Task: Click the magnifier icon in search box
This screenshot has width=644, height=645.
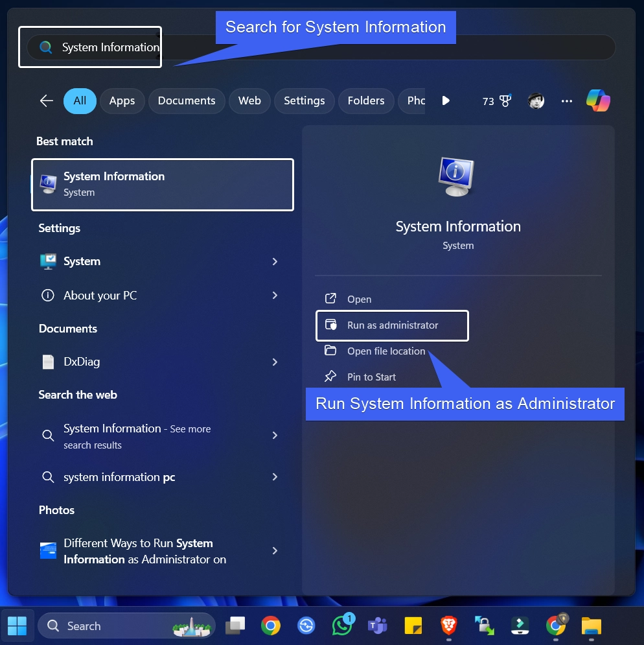Action: pyautogui.click(x=45, y=47)
